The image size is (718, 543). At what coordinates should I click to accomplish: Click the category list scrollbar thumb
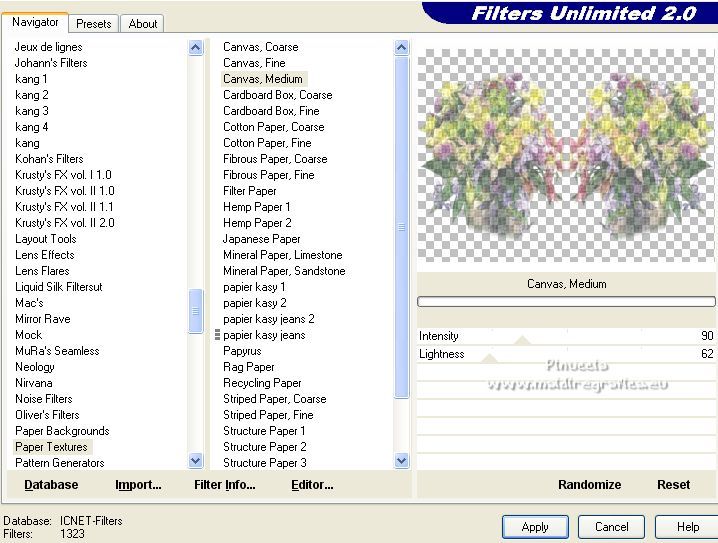coord(196,311)
